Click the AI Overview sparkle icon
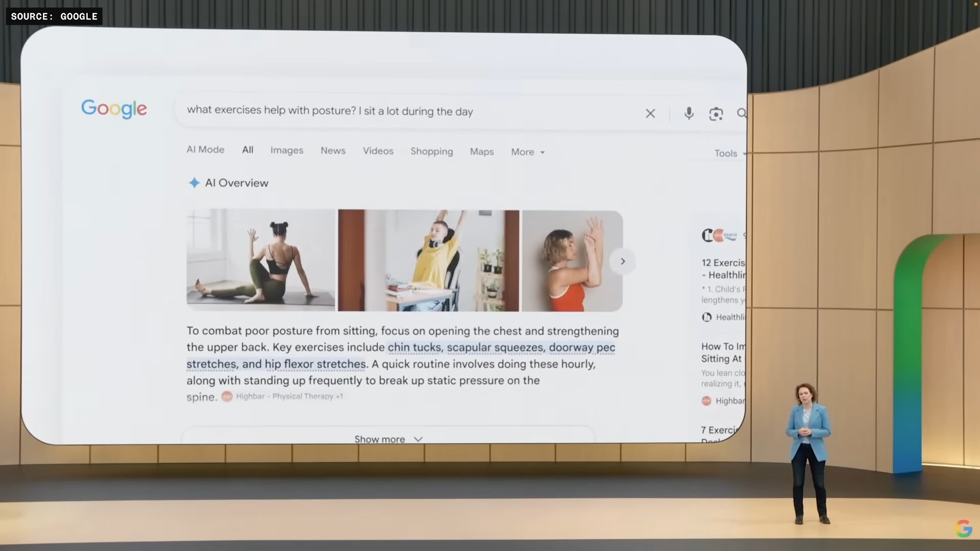 [x=194, y=183]
